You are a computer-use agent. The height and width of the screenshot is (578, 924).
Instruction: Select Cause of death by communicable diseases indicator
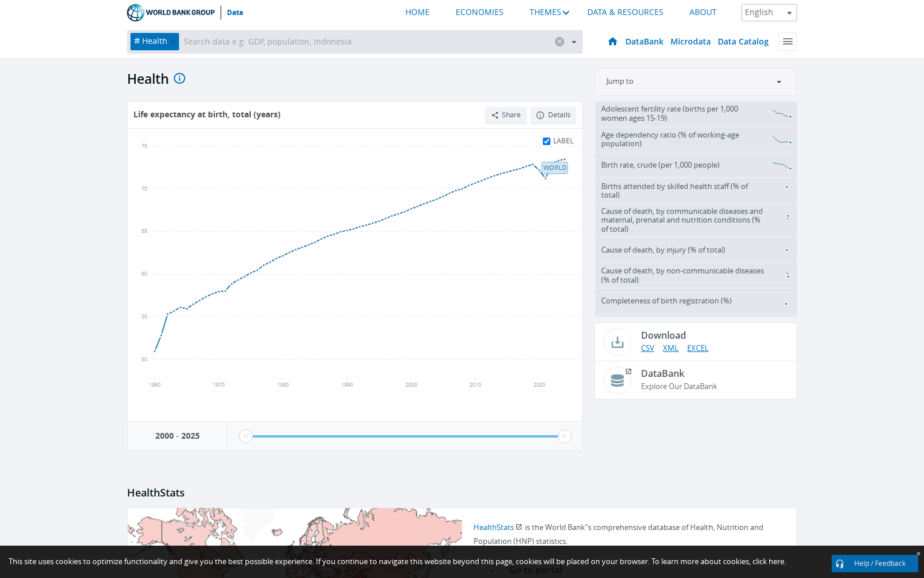coord(696,220)
